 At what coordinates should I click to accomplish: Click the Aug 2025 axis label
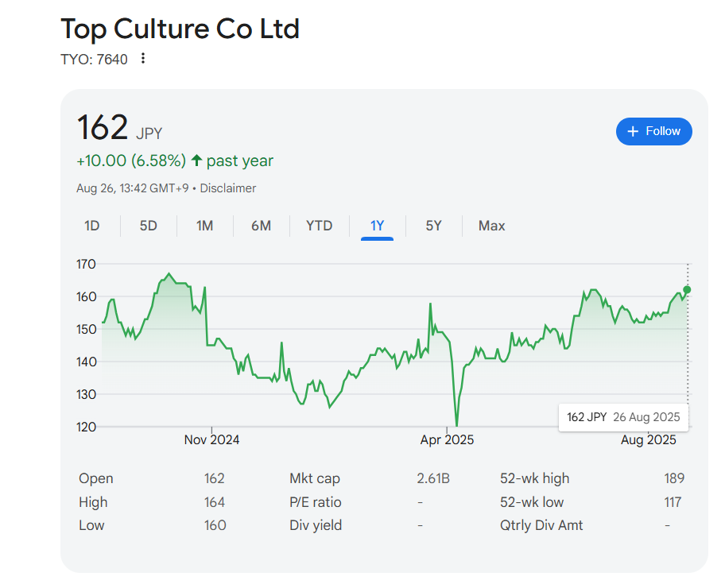[648, 439]
